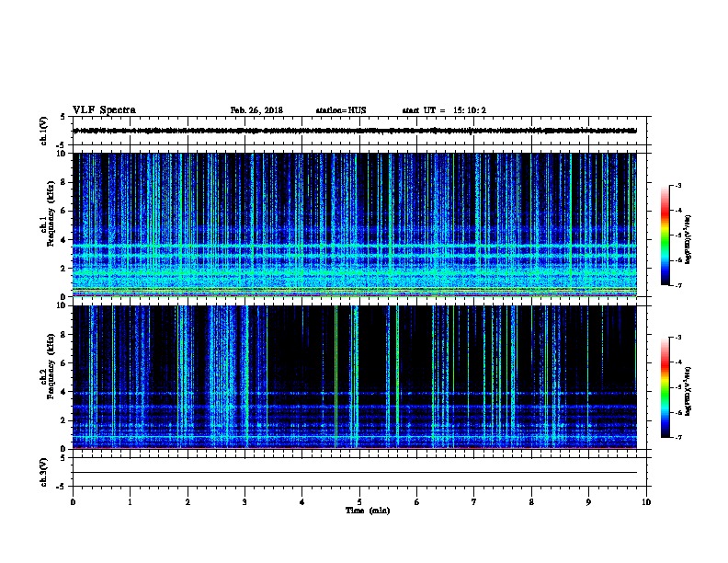This screenshot has height=563, width=728.
Task: Click the "VLF Spectra" plot title
Action: tap(104, 110)
